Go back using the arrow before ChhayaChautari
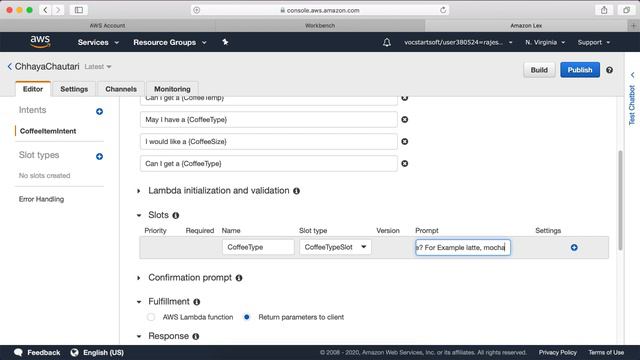The image size is (640, 360). (9, 67)
